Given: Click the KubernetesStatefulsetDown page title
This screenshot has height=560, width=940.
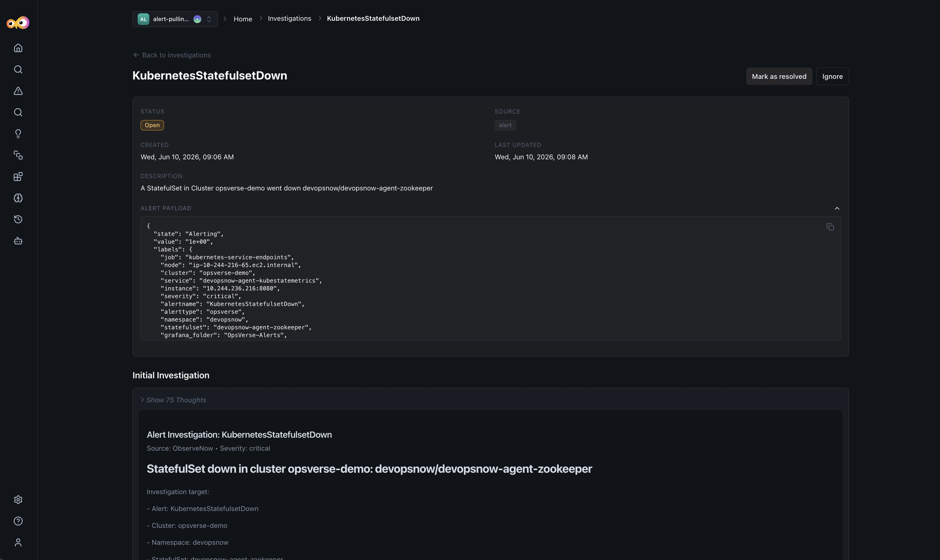Looking at the screenshot, I should coord(209,76).
